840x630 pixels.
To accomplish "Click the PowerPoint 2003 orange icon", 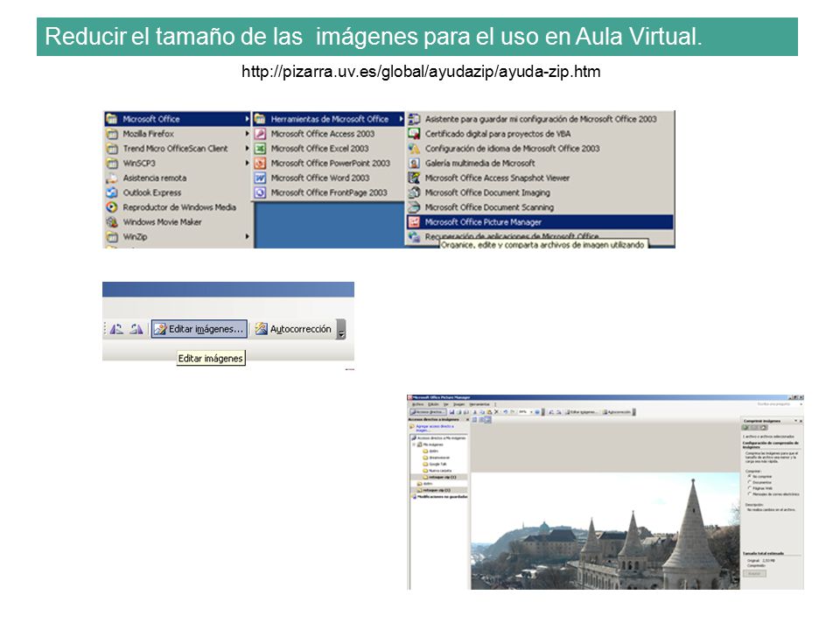I will (260, 163).
